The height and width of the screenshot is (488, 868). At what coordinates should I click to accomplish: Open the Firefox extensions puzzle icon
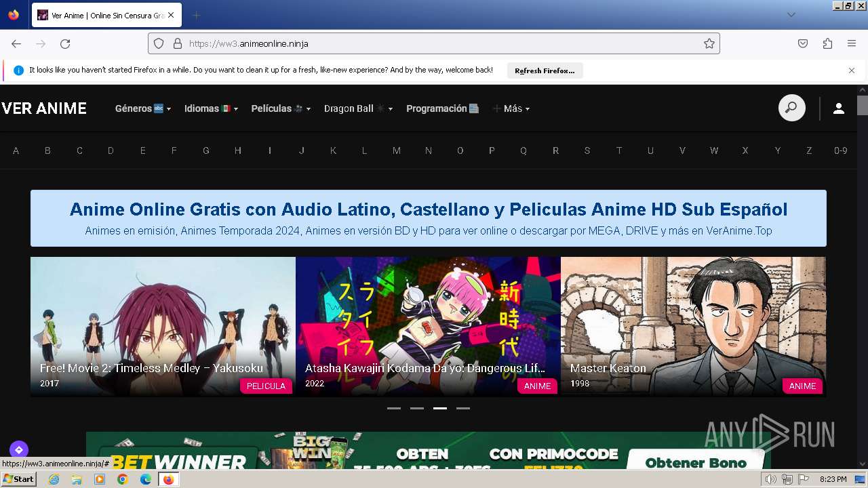point(827,43)
